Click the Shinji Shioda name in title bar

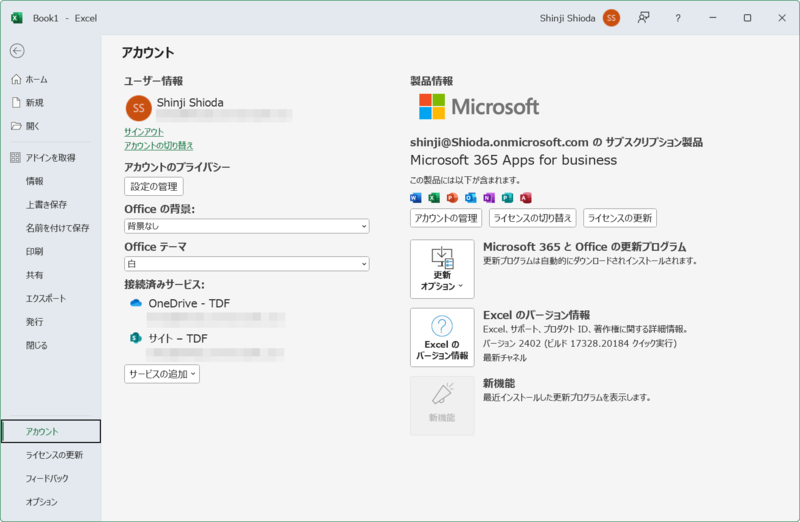[567, 18]
